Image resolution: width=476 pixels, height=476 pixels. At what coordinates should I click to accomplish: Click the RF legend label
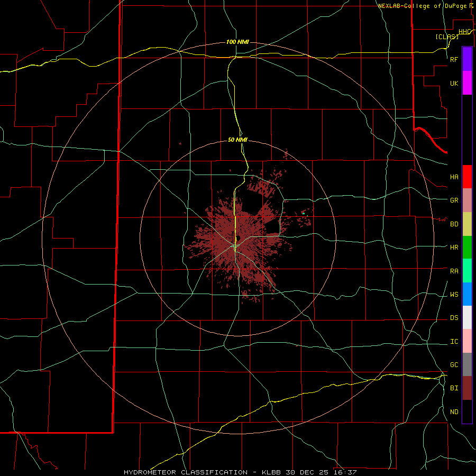454,59
